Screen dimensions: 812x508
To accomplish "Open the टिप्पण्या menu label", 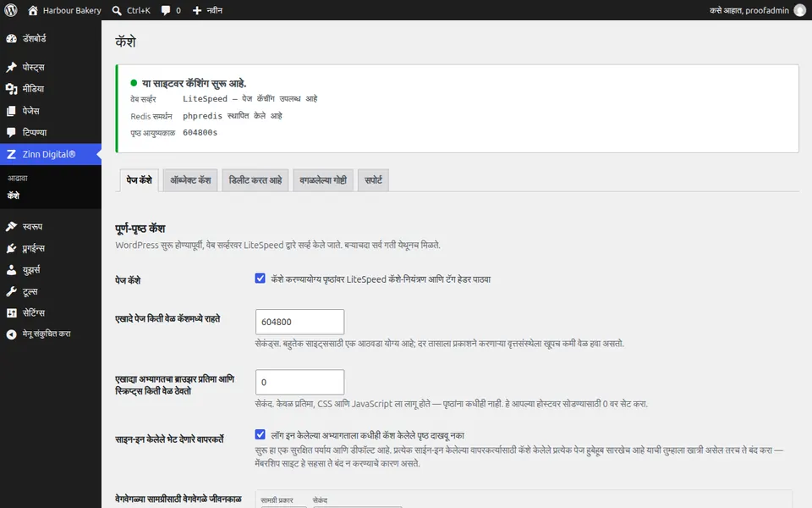I will coord(35,133).
